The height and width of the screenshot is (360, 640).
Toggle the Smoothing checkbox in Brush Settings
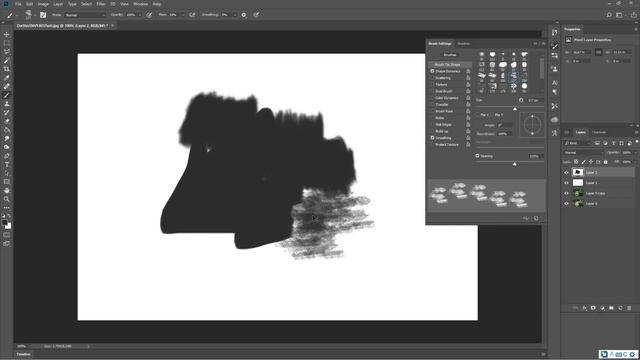432,138
